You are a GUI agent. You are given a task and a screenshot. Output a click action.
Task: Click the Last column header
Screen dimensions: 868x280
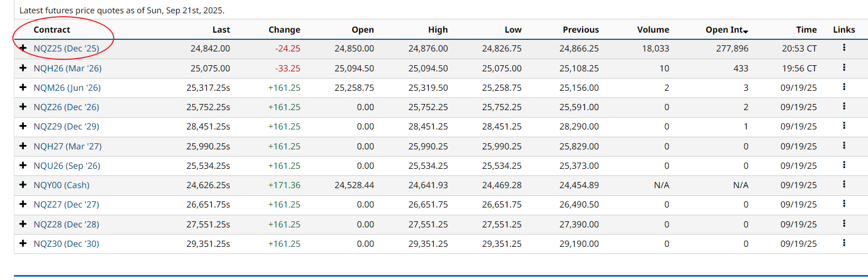click(x=221, y=30)
